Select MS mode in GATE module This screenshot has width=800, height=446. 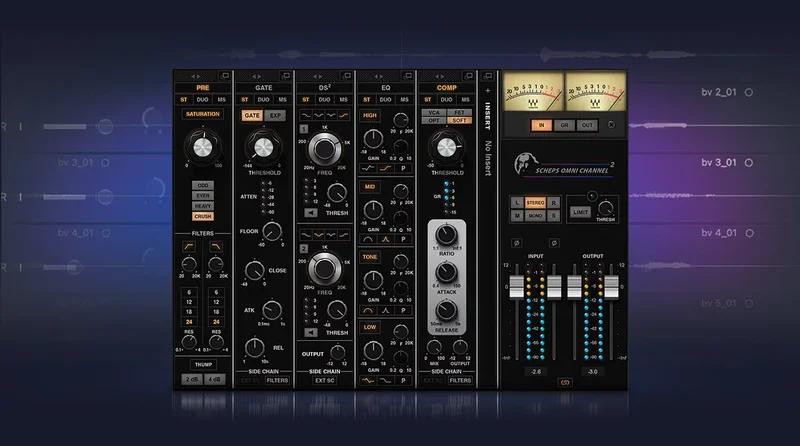pos(282,100)
